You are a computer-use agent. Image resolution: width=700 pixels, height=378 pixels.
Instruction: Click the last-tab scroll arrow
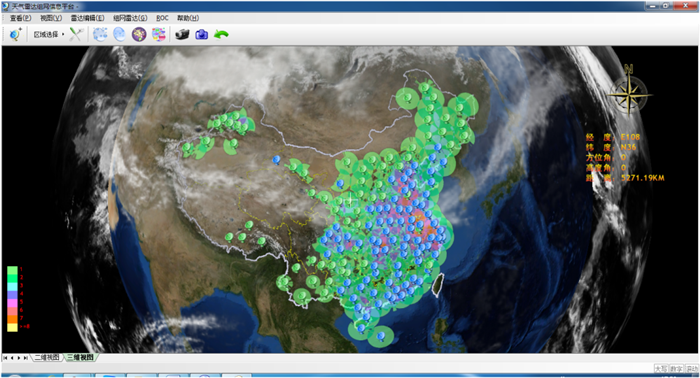click(25, 358)
